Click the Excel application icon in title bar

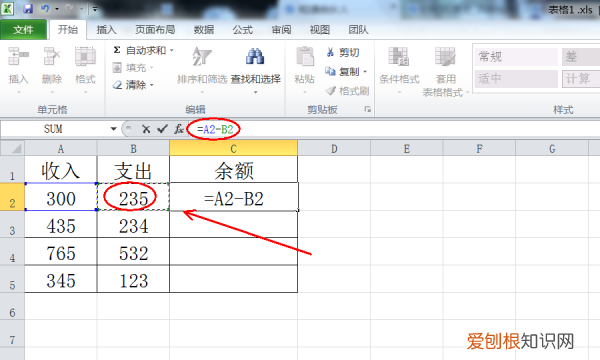point(7,8)
